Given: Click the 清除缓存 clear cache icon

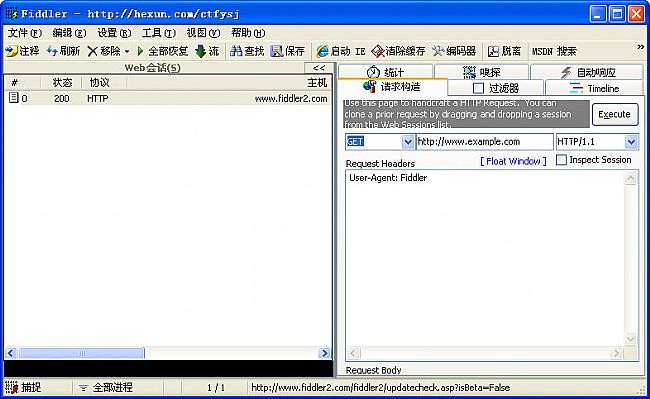Looking at the screenshot, I should tap(378, 51).
